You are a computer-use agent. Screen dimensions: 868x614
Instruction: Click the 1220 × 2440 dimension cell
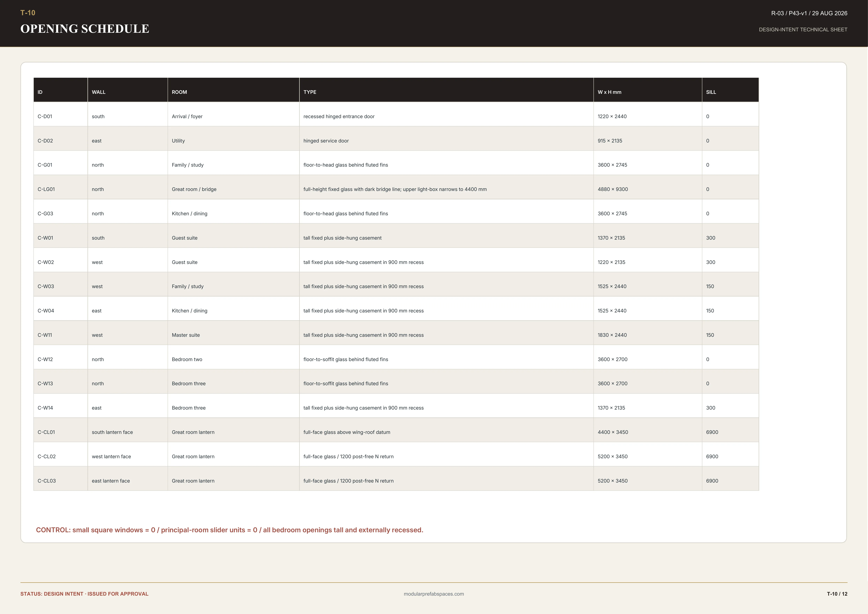point(648,114)
